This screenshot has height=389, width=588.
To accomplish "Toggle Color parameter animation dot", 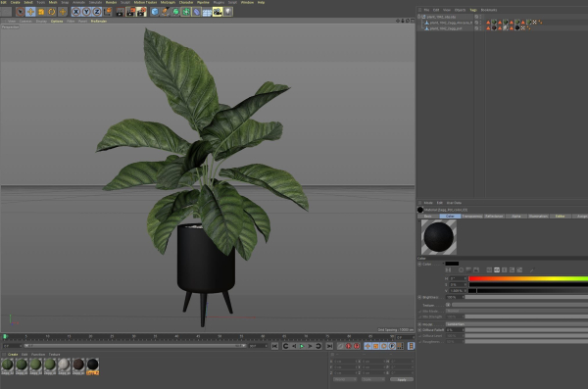I will point(419,265).
